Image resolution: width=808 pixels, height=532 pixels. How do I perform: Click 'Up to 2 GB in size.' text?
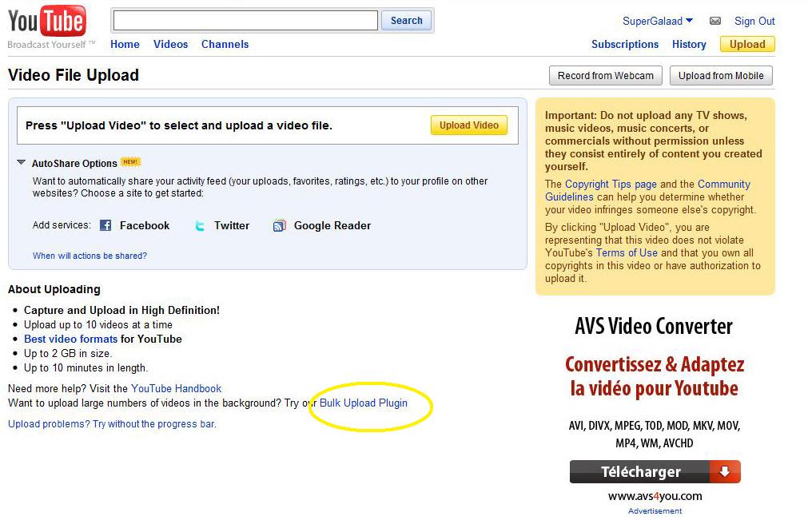[67, 353]
